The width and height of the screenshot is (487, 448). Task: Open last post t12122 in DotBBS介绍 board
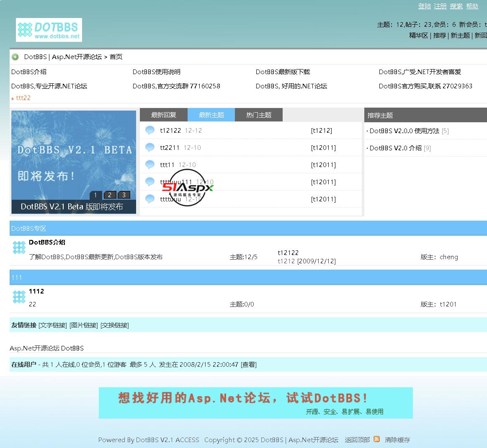click(288, 253)
